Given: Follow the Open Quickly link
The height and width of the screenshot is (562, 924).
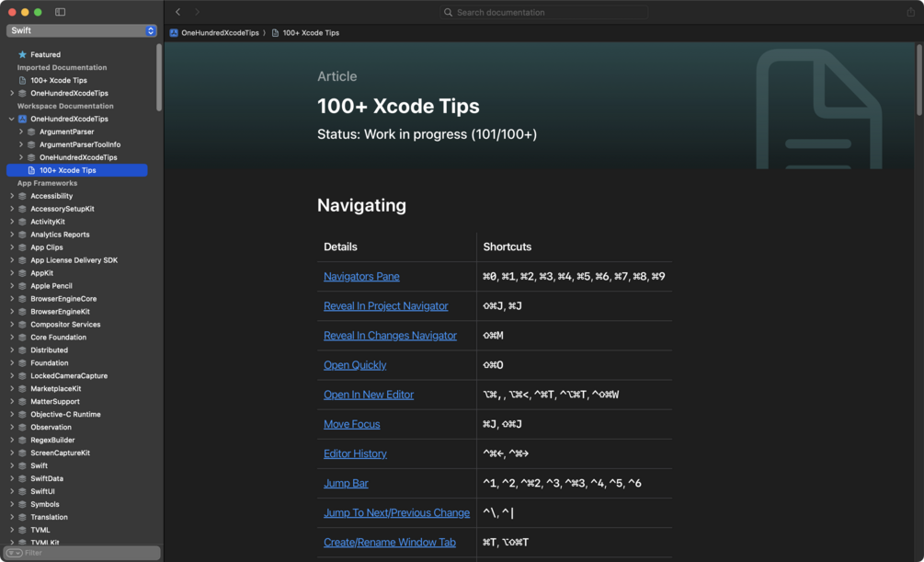Looking at the screenshot, I should coord(355,365).
